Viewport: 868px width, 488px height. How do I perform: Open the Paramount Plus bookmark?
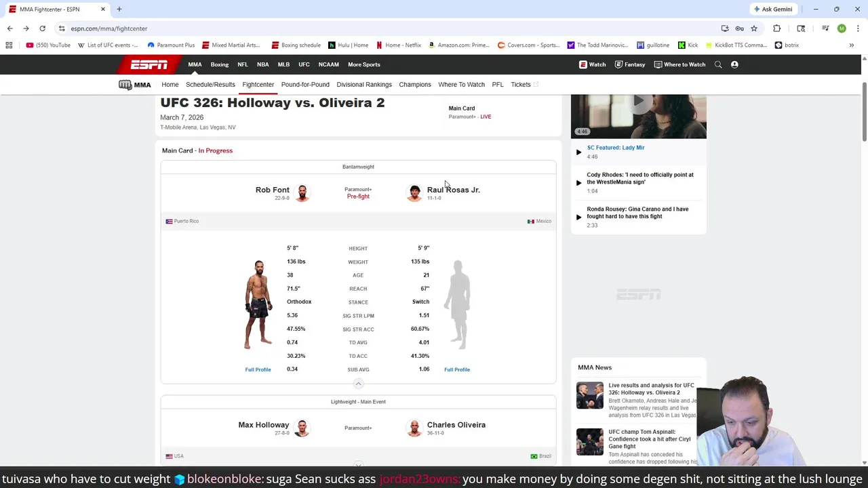point(171,45)
